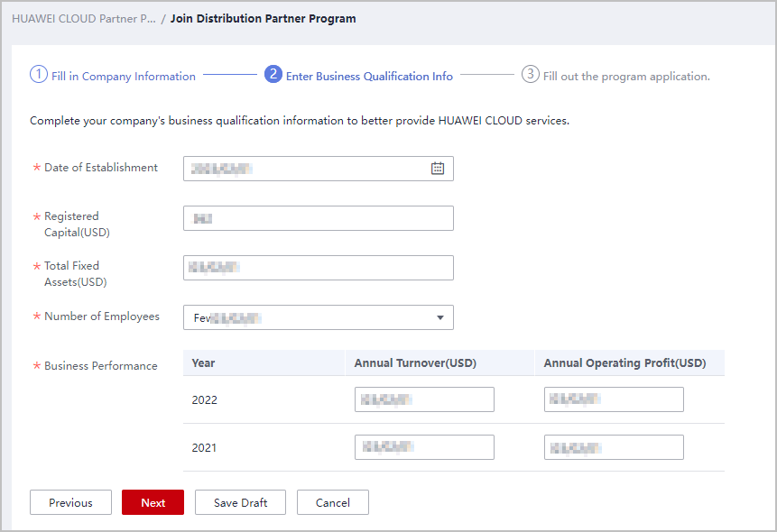
Task: Click step 3 circle icon
Action: tap(531, 75)
